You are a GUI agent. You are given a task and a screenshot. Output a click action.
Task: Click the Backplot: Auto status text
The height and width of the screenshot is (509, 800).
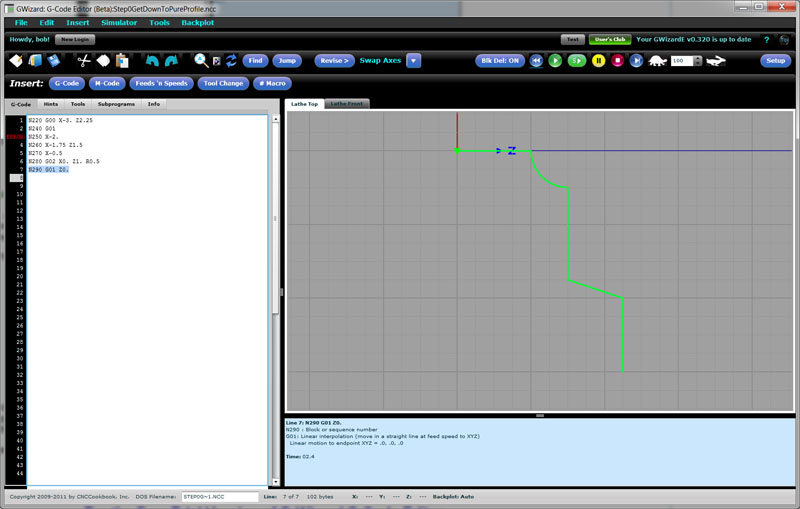454,496
